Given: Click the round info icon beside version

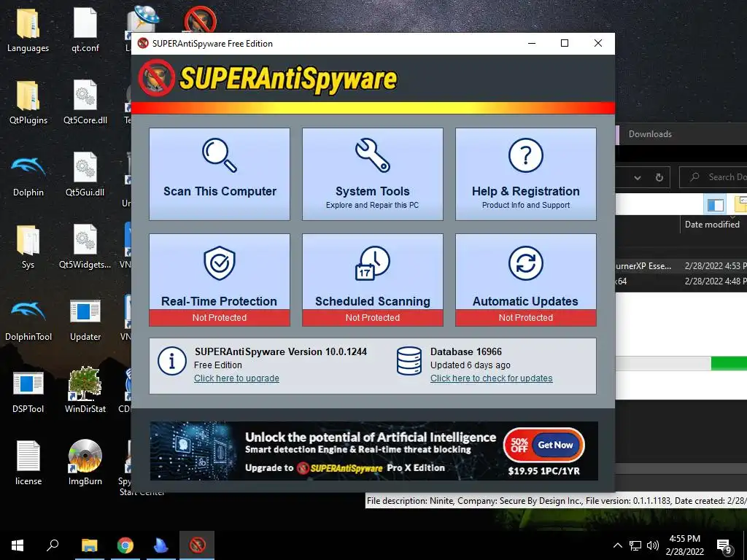Looking at the screenshot, I should click(x=171, y=361).
